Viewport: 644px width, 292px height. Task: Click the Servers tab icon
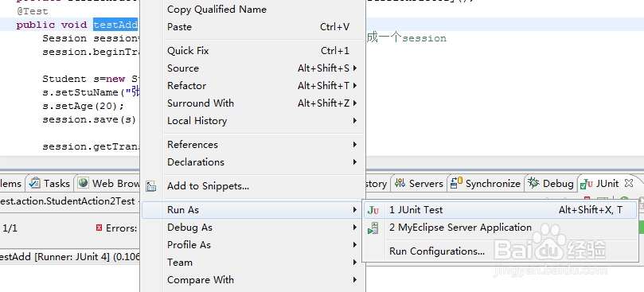point(400,183)
